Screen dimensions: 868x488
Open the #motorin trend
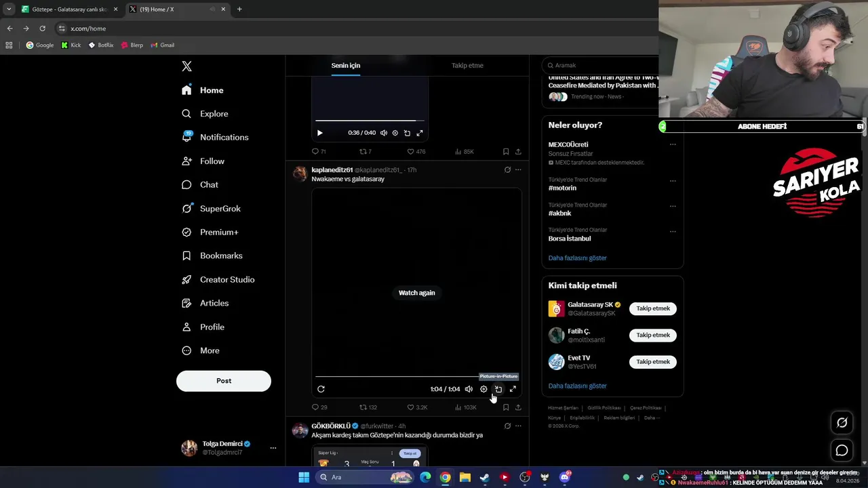(x=562, y=188)
